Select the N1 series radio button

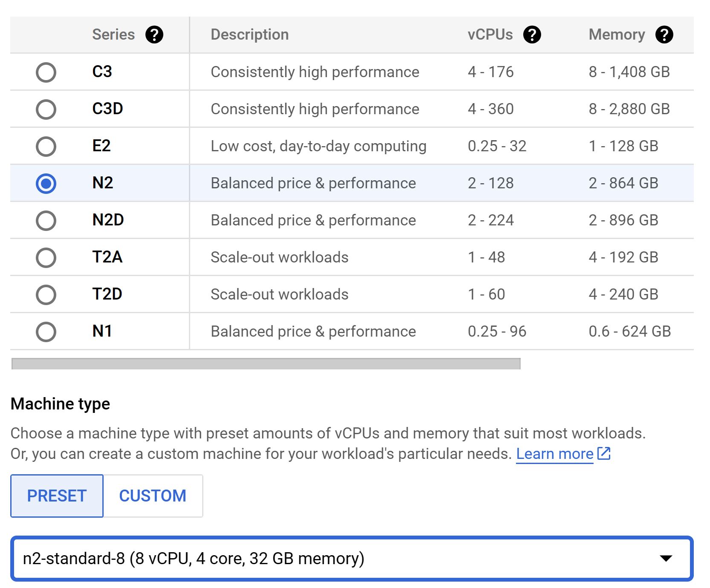point(46,331)
